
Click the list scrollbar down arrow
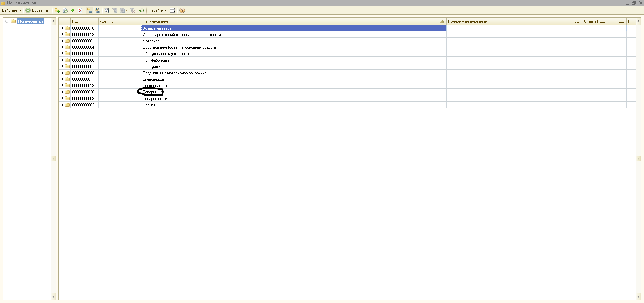pos(638,296)
